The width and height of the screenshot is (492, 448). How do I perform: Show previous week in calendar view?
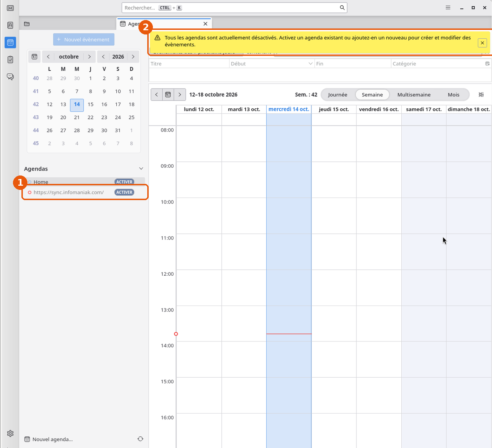[157, 95]
